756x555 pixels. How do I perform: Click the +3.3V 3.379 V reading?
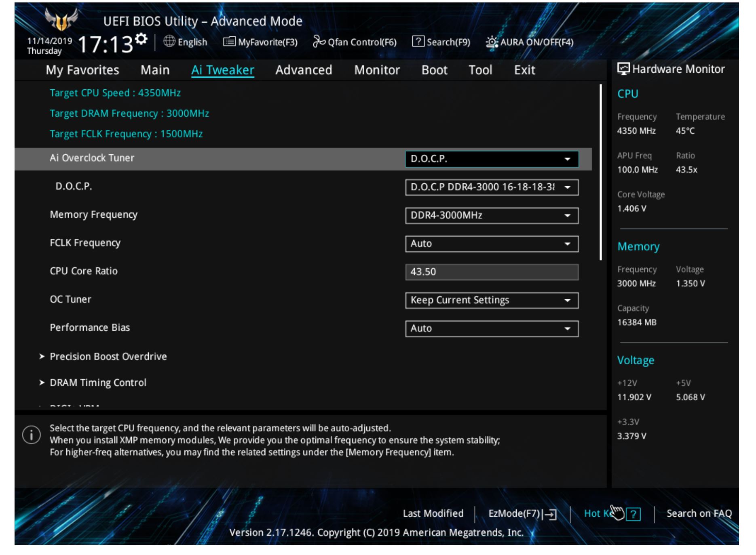[x=631, y=436]
